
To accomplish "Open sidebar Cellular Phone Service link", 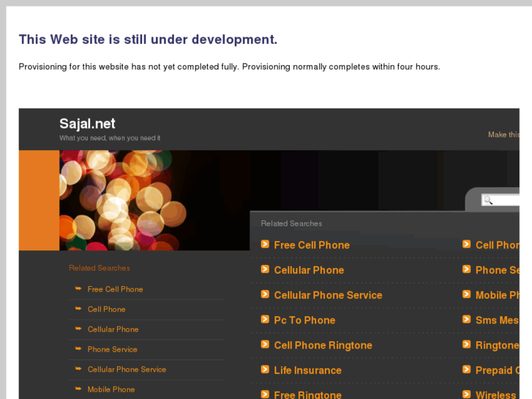I will (127, 370).
